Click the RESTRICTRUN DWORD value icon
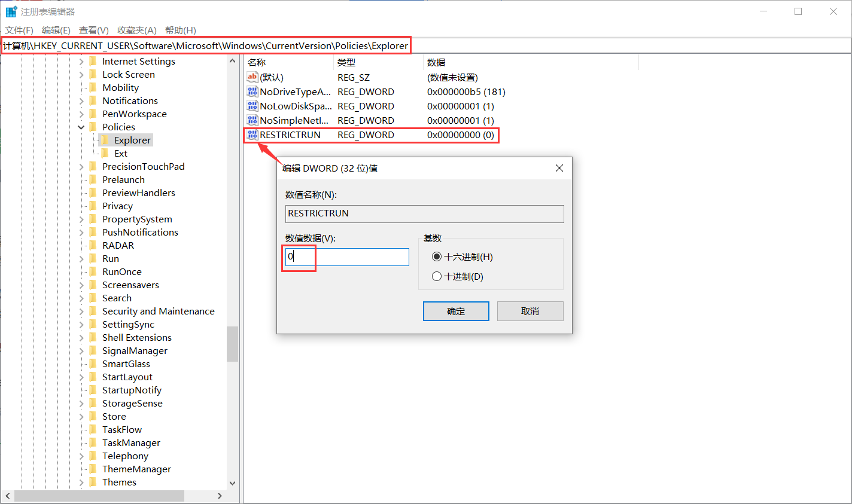Viewport: 852px width, 504px height. 252,135
